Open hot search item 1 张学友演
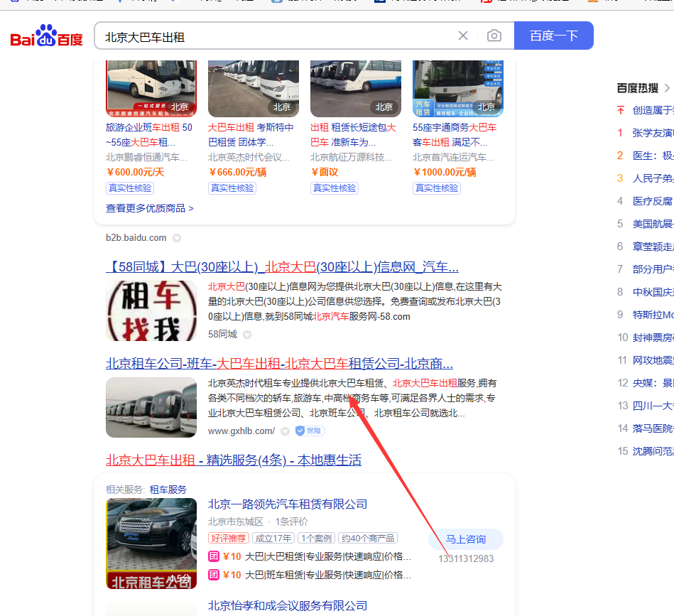Screen dimensions: 674x616 point(653,134)
